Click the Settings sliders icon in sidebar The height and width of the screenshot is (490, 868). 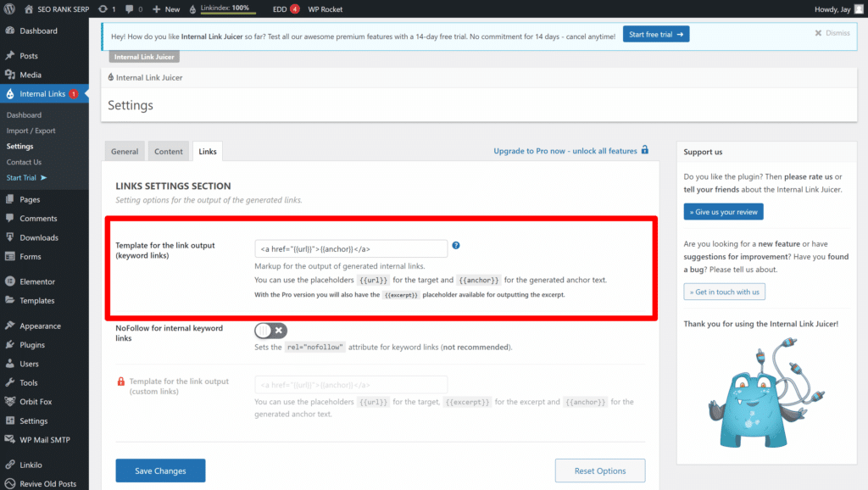tap(10, 420)
